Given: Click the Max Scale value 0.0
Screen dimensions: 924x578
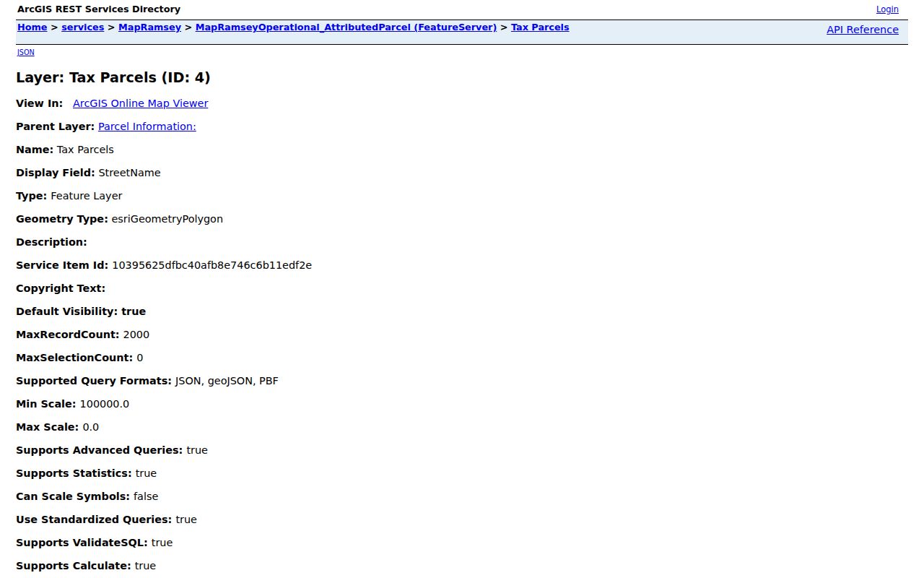Looking at the screenshot, I should (x=91, y=427).
